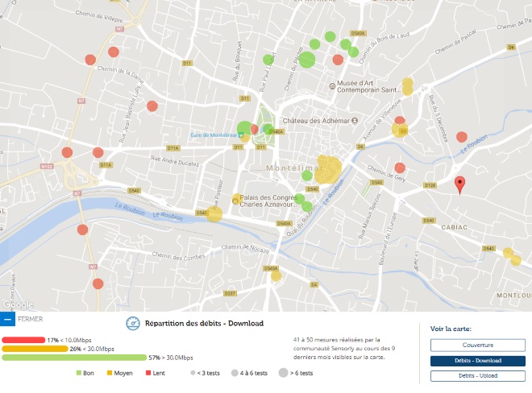Click the FERMER label
Image resolution: width=532 pixels, height=393 pixels.
30,319
